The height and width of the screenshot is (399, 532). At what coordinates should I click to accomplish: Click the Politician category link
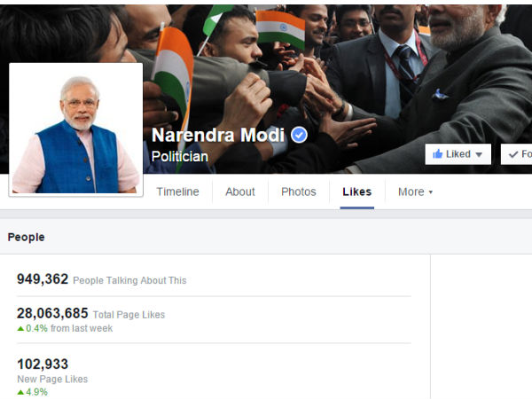180,156
